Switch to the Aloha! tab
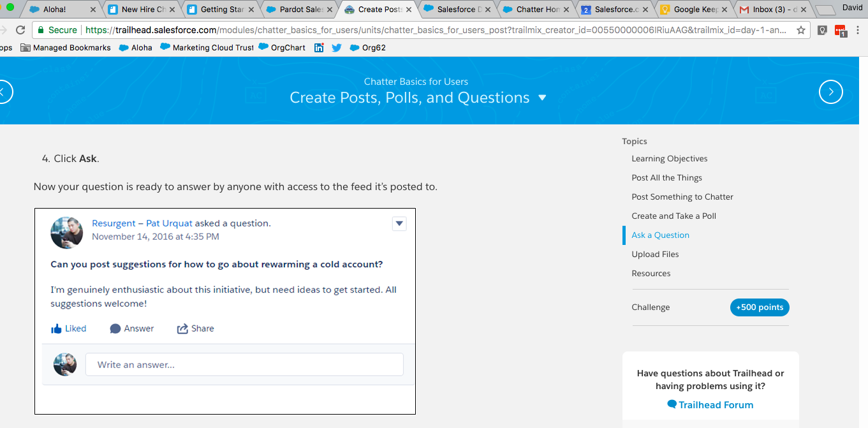 [x=63, y=10]
